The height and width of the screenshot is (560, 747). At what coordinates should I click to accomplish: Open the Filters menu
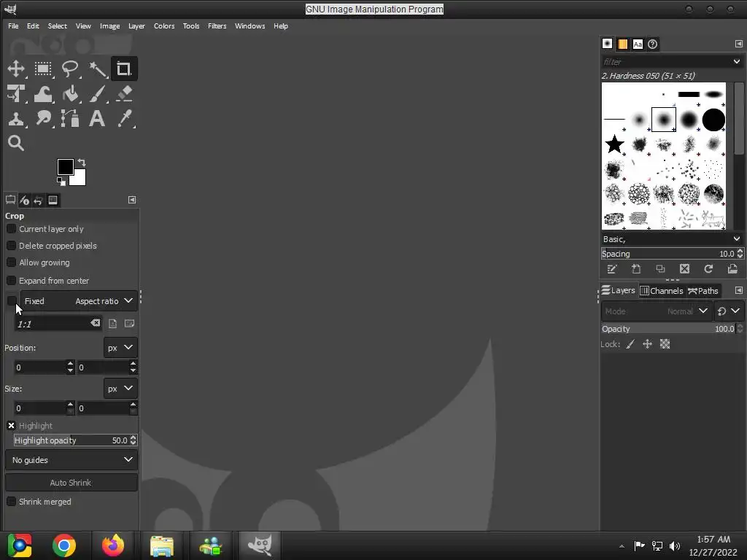(x=217, y=26)
